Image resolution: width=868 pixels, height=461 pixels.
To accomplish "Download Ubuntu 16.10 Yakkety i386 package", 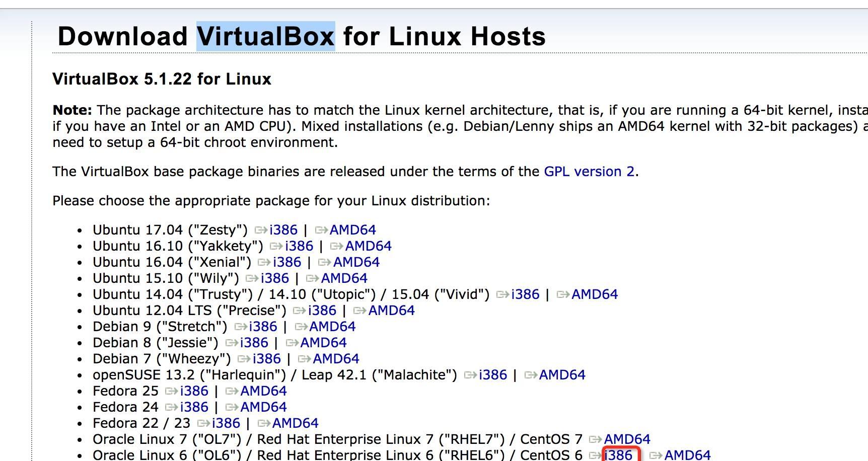I will pyautogui.click(x=299, y=246).
